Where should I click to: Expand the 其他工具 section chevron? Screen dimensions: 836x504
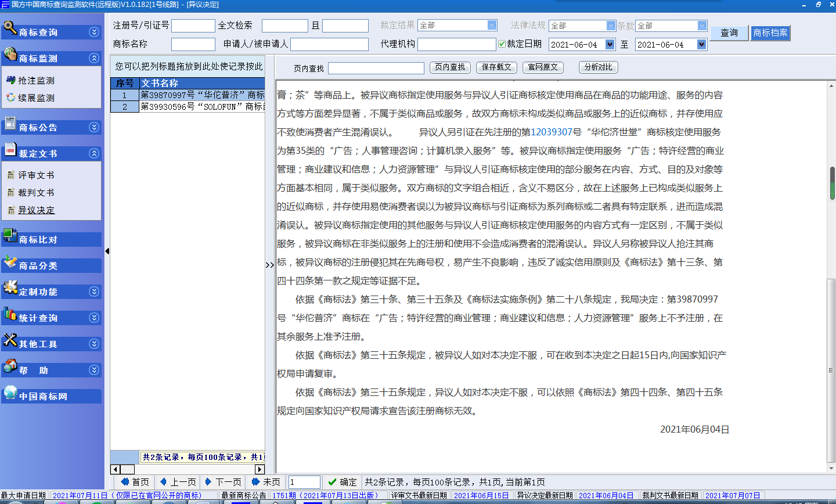pos(94,344)
